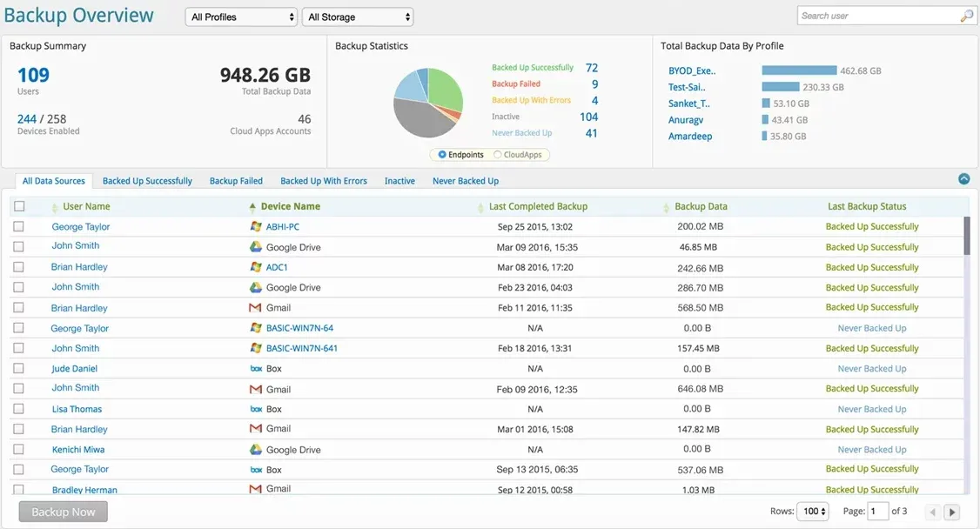This screenshot has height=529, width=980.
Task: Check the box for ADC1 row
Action: pyautogui.click(x=19, y=267)
